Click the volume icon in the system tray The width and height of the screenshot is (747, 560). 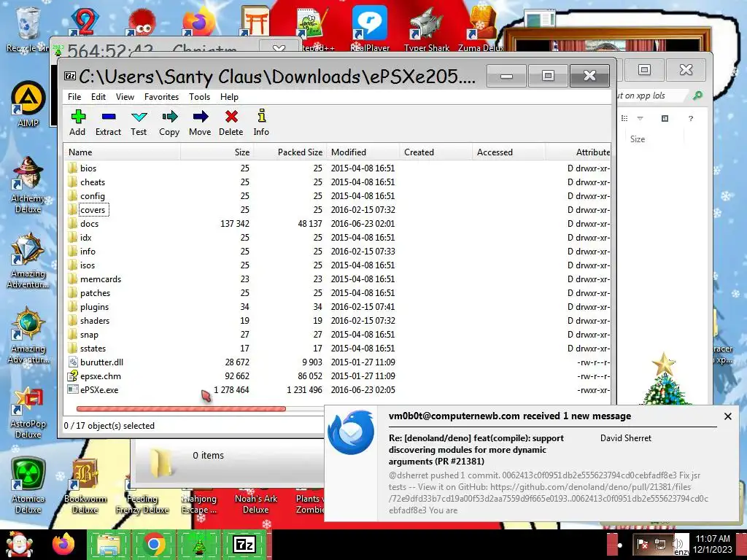[x=676, y=544]
